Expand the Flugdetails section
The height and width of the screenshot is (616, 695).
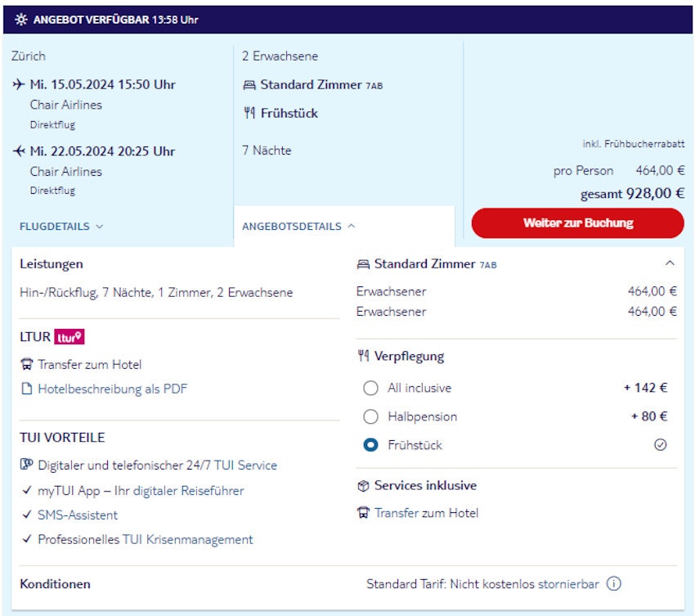click(61, 227)
